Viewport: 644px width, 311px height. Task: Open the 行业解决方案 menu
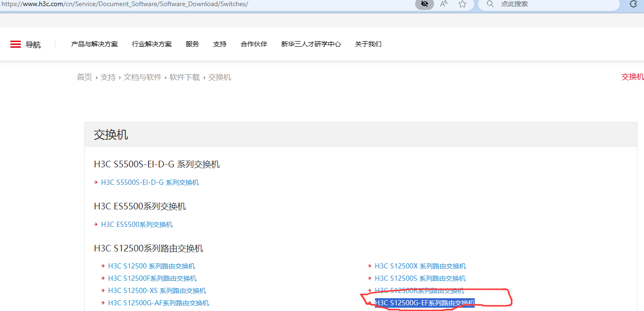coord(152,44)
